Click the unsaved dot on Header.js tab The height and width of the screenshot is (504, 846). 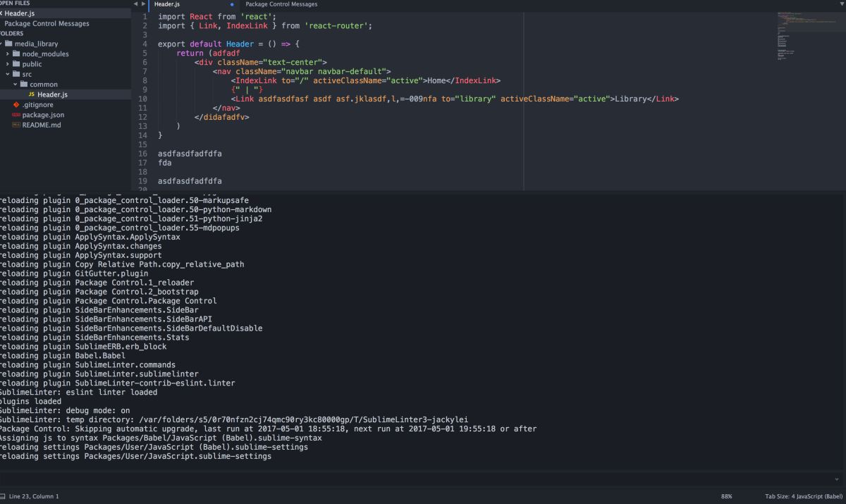tap(232, 4)
